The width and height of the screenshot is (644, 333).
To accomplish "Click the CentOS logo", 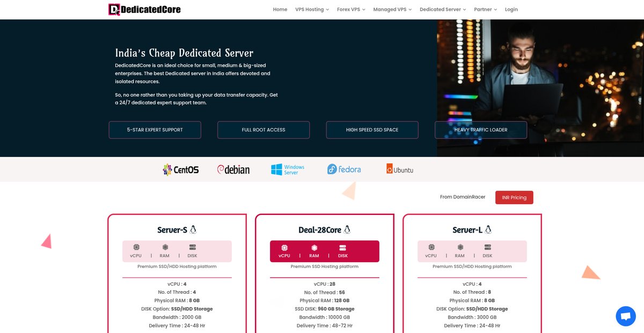I will 181,170.
